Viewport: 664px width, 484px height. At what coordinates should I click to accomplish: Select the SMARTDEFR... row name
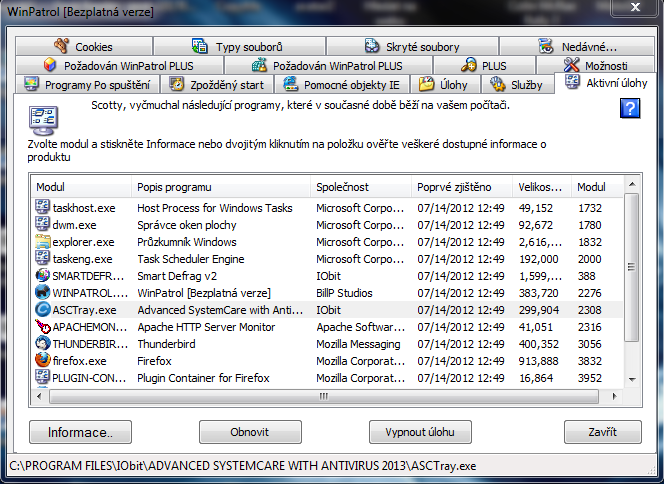(89, 276)
